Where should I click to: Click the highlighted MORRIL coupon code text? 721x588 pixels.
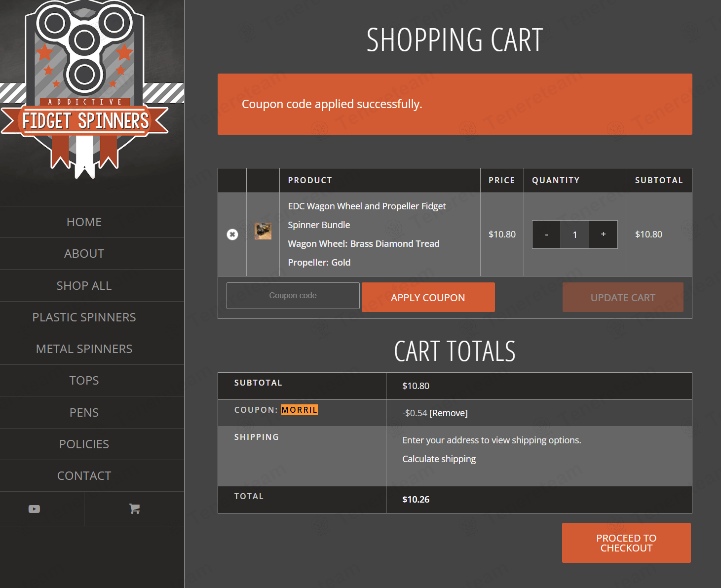[x=300, y=410]
